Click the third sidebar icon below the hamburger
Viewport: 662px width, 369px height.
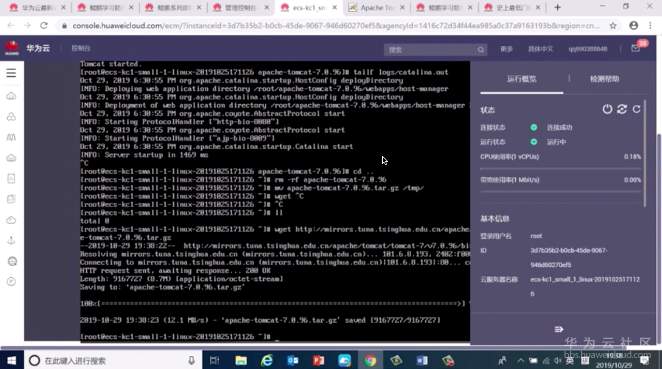[11, 137]
